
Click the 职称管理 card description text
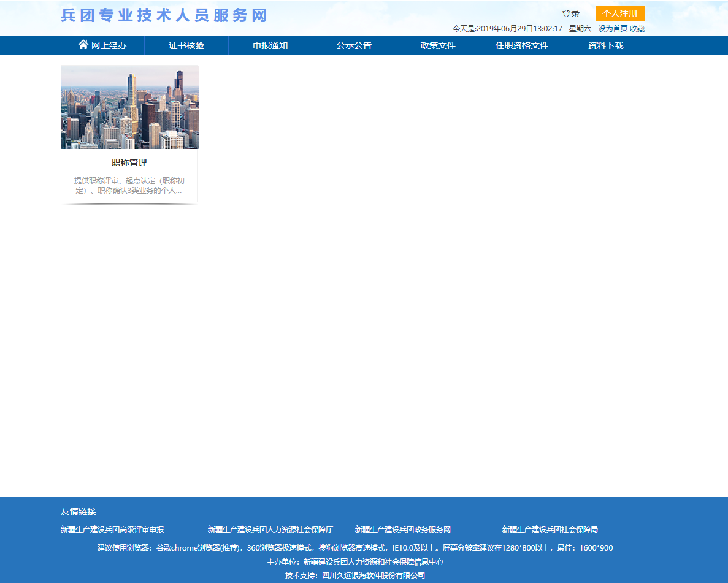click(x=129, y=185)
